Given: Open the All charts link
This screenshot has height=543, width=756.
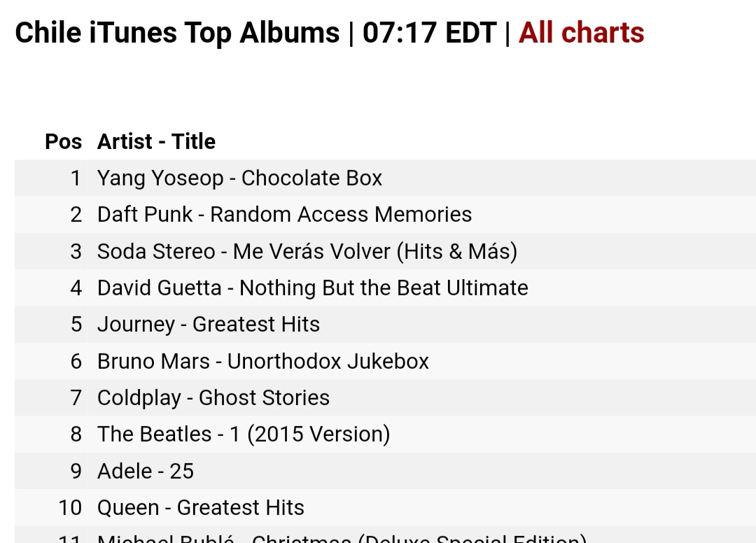Looking at the screenshot, I should (x=581, y=33).
